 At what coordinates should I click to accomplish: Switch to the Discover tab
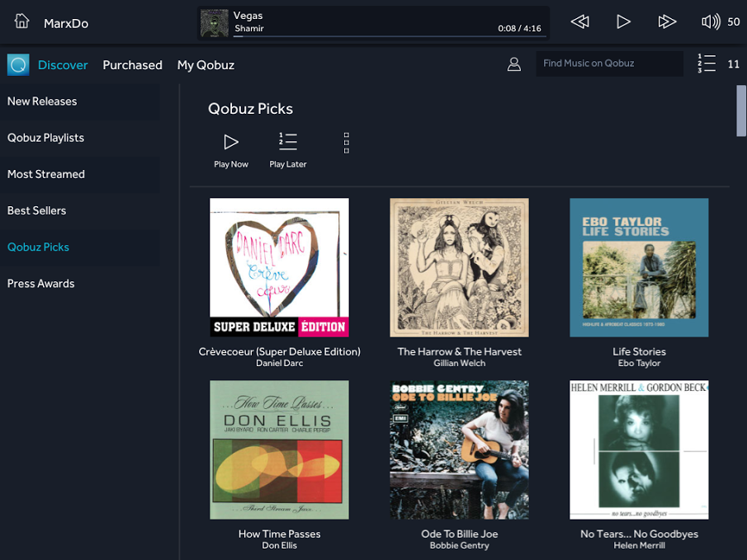(63, 65)
